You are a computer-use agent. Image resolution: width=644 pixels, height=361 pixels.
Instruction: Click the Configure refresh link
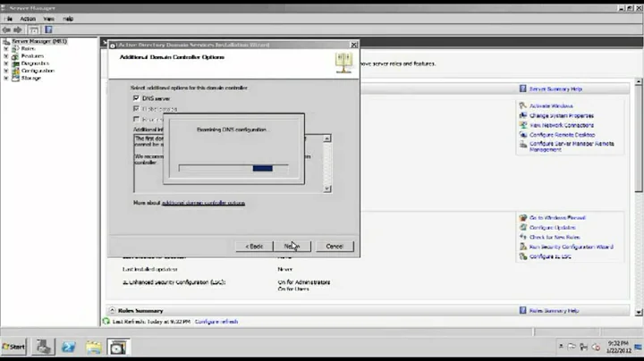(216, 322)
